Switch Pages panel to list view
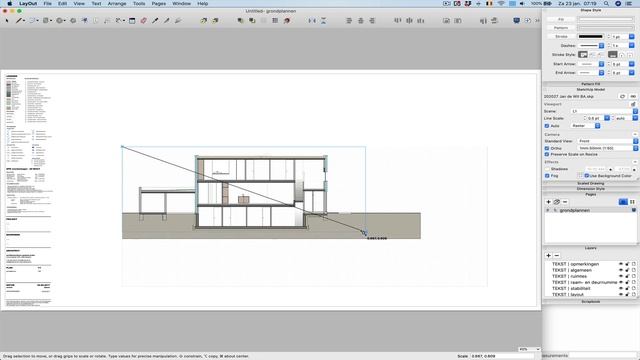 tap(623, 202)
